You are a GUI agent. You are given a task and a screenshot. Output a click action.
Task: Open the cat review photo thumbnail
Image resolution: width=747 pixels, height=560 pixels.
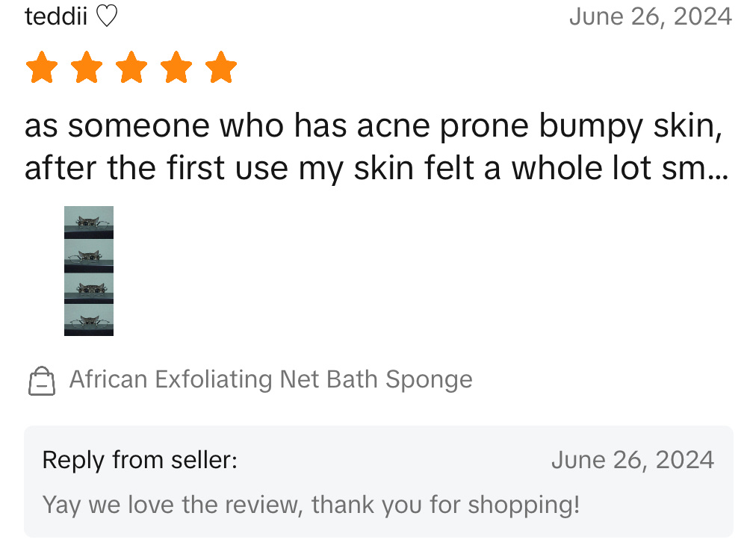click(89, 271)
